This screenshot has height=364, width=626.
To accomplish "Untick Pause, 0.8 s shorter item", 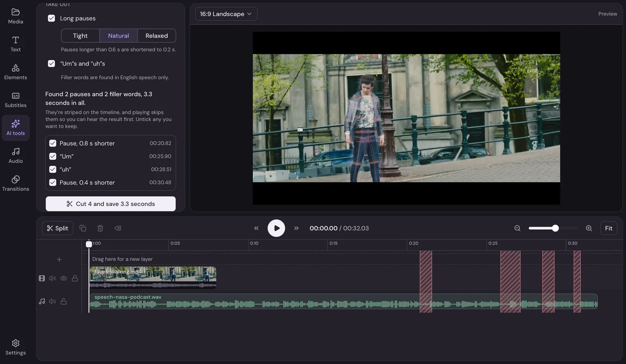I will pos(53,143).
